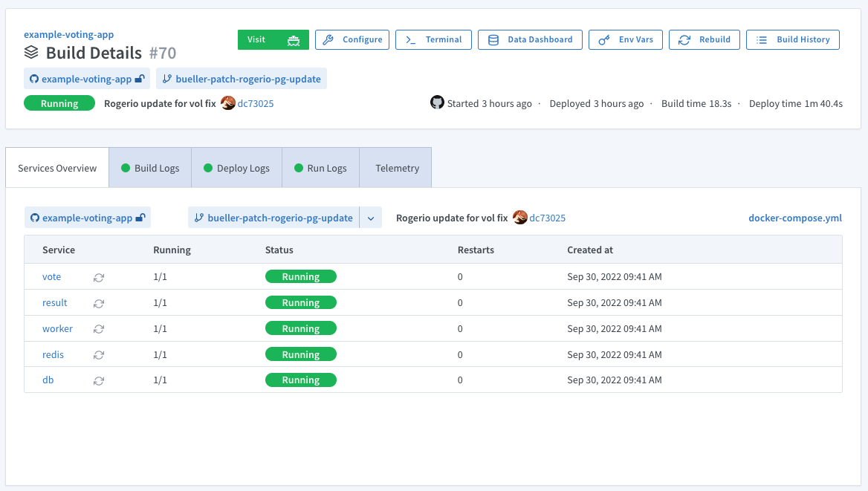Click the Visit button
This screenshot has height=491, width=868.
[273, 40]
